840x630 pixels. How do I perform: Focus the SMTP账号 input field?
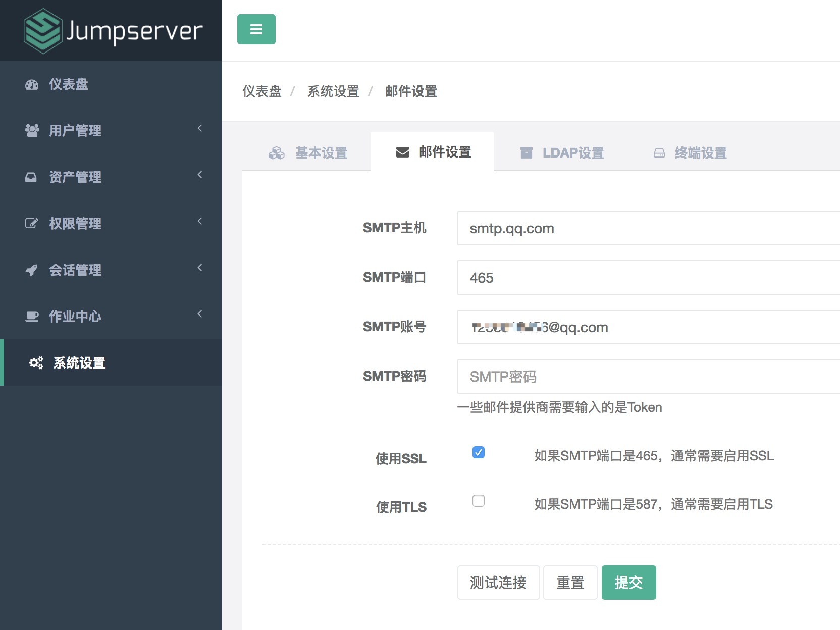[649, 327]
